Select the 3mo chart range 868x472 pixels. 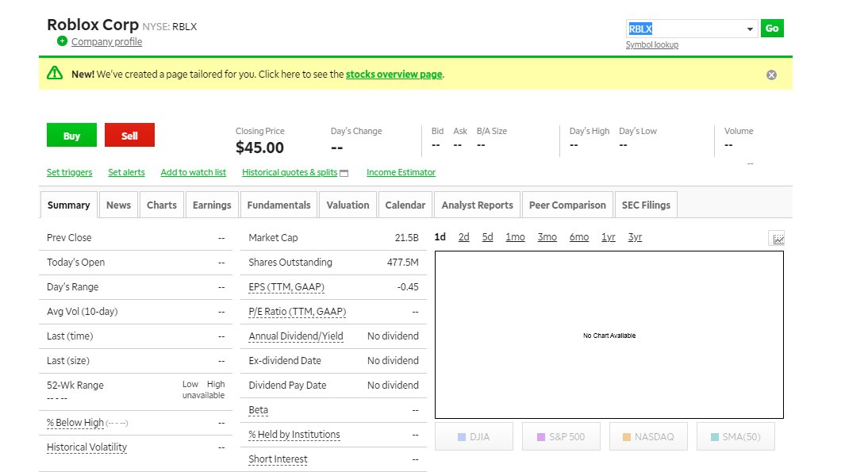click(x=547, y=237)
